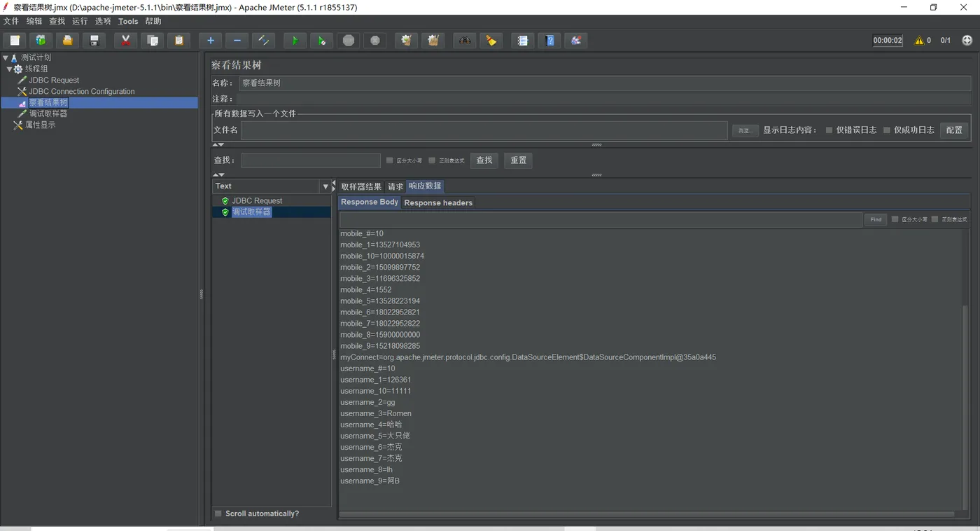Collapse the 线程组 tree node

click(10, 69)
